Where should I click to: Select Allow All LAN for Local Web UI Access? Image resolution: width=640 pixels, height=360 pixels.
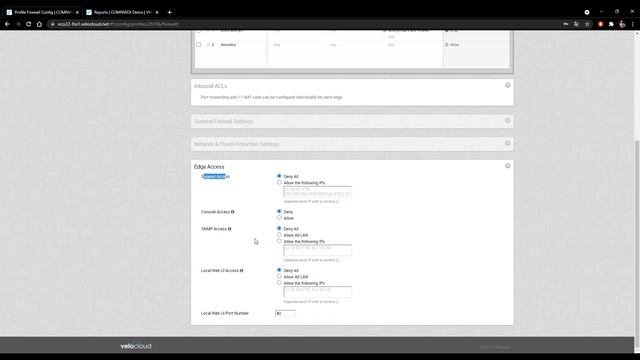tap(279, 276)
